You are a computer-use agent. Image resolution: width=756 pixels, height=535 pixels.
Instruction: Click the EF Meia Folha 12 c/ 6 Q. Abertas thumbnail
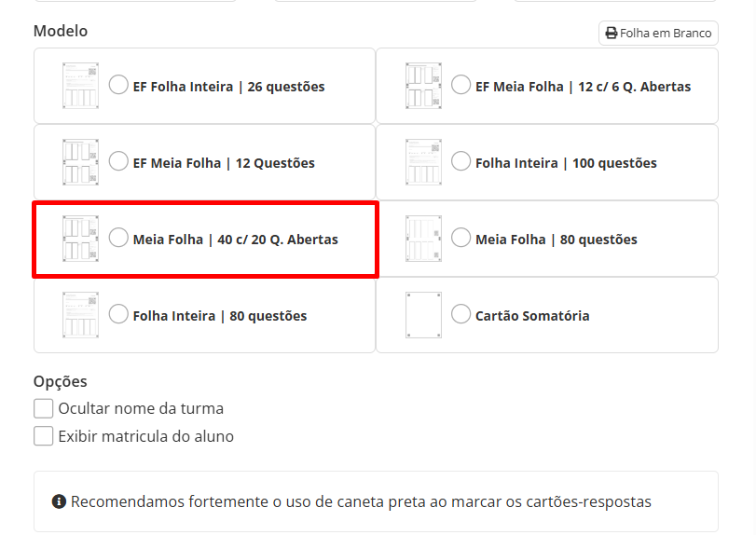pyautogui.click(x=423, y=86)
